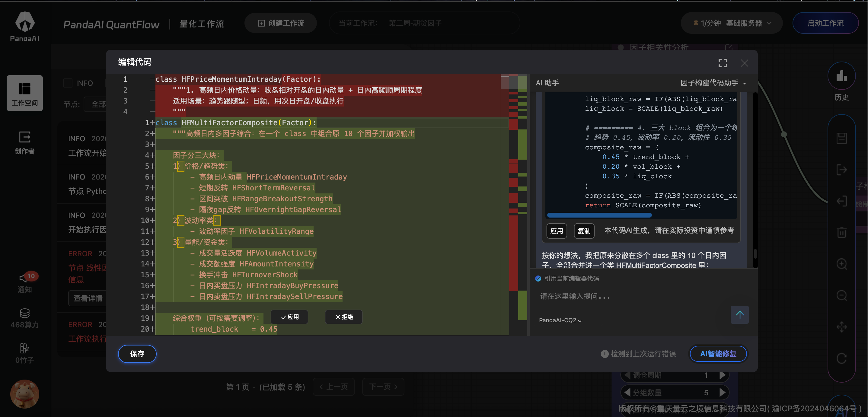The image size is (868, 417).
Task: Open the 创作者 creator sidebar item
Action: 25,143
